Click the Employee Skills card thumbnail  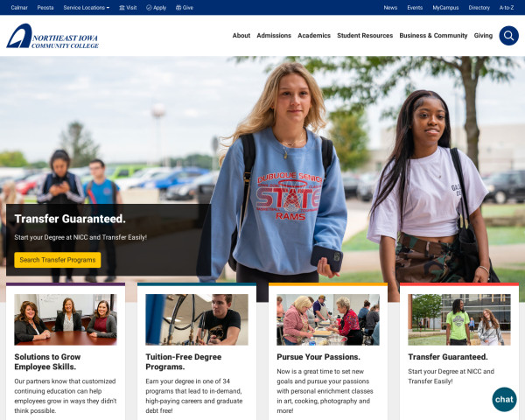click(66, 319)
